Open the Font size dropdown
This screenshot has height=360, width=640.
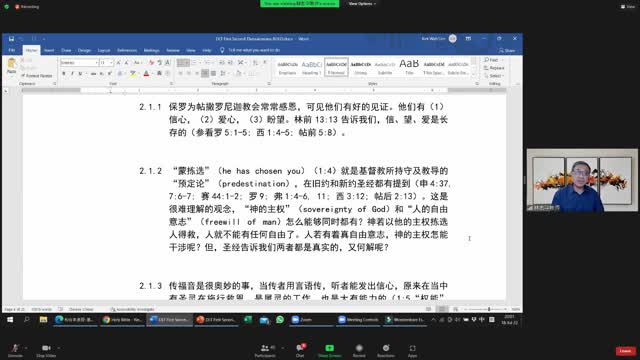(x=106, y=62)
